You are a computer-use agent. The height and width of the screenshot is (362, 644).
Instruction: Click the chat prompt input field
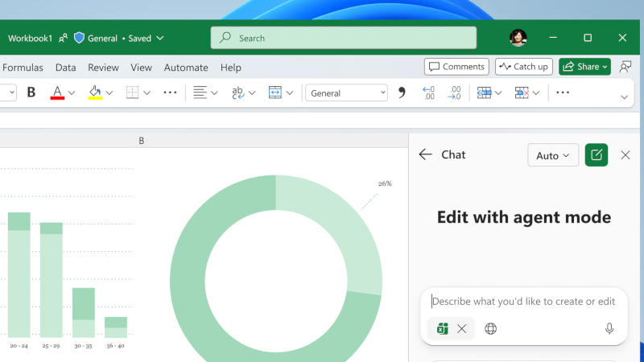pos(523,302)
